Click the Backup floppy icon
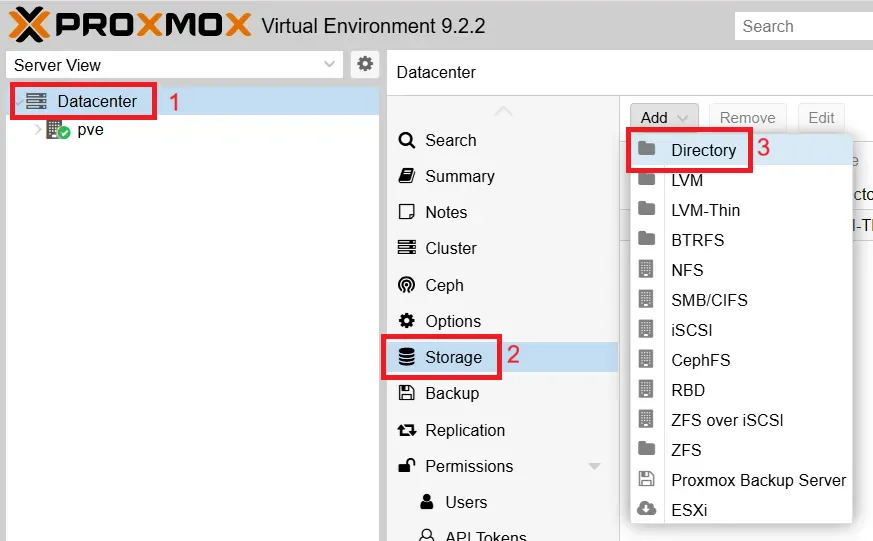Screen dimensions: 873x541 point(406,393)
